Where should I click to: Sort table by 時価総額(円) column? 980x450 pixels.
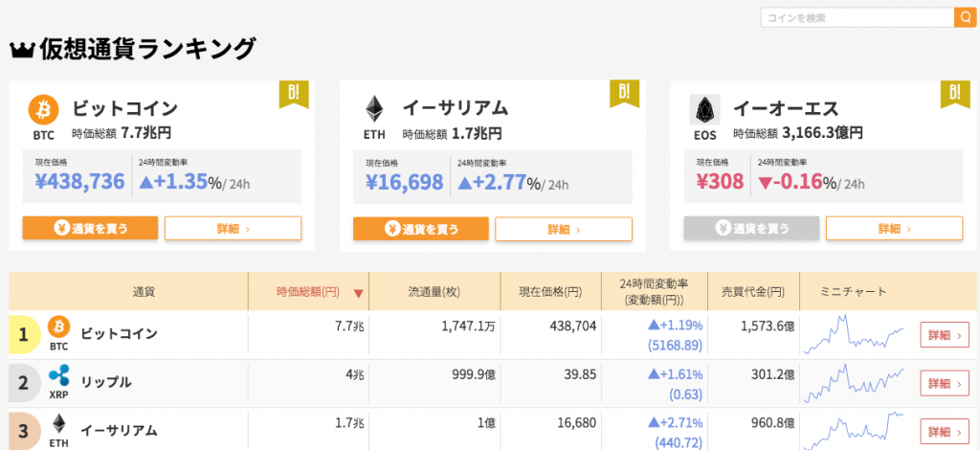(309, 291)
